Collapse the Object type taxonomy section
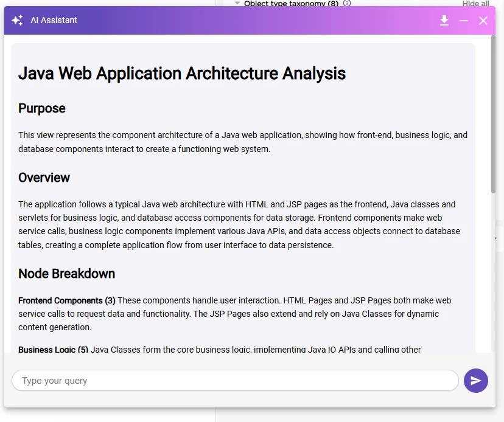The image size is (504, 422). (237, 3)
